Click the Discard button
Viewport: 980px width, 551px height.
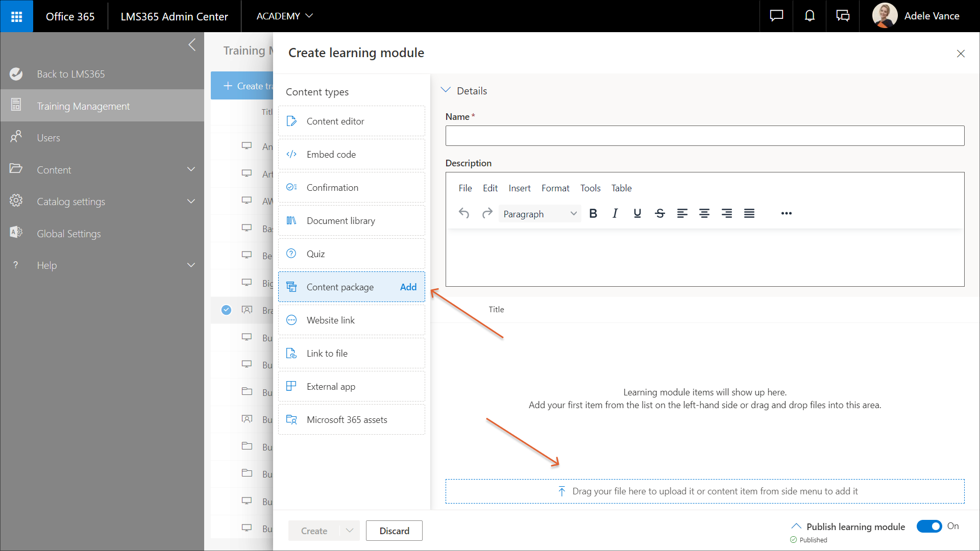(394, 531)
